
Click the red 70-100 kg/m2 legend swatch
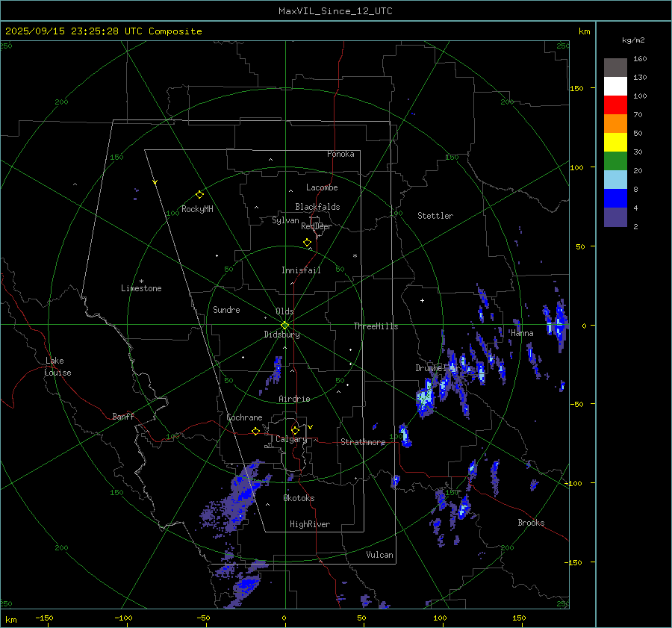[615, 105]
